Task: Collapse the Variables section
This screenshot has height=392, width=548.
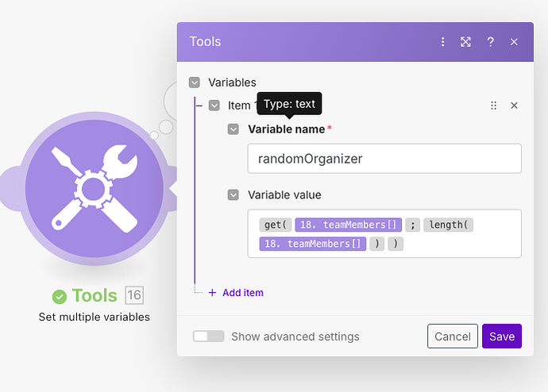Action: [x=195, y=83]
